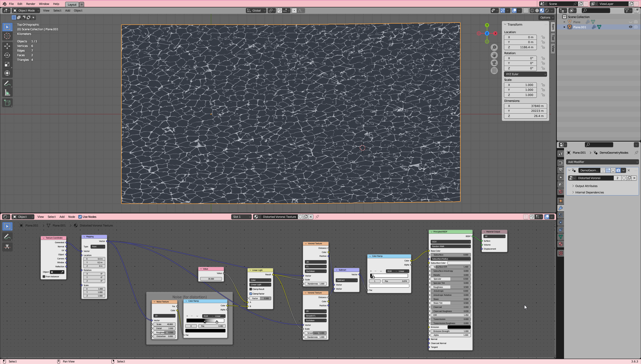641x364 pixels.
Task: Click the zoom view gizmo button
Action: (494, 47)
